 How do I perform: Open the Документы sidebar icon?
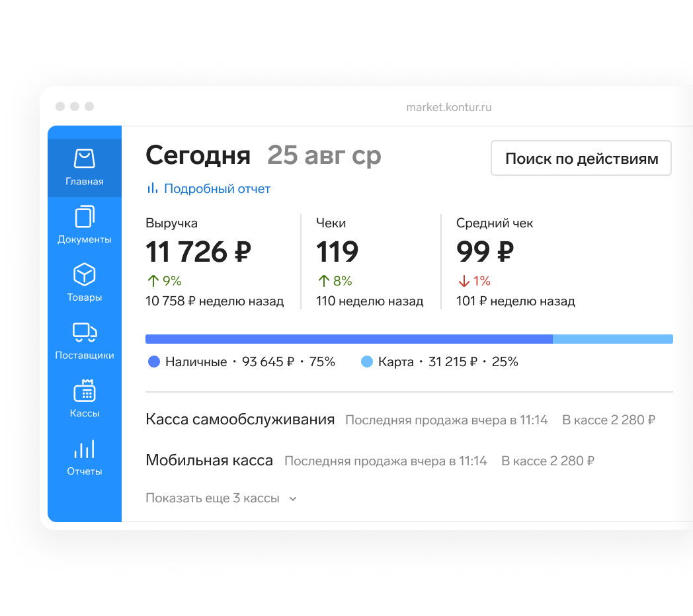click(x=85, y=217)
